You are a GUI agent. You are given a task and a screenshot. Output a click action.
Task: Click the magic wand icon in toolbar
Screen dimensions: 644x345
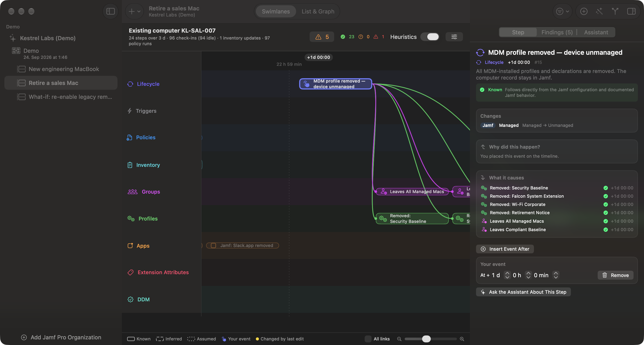[x=599, y=11]
